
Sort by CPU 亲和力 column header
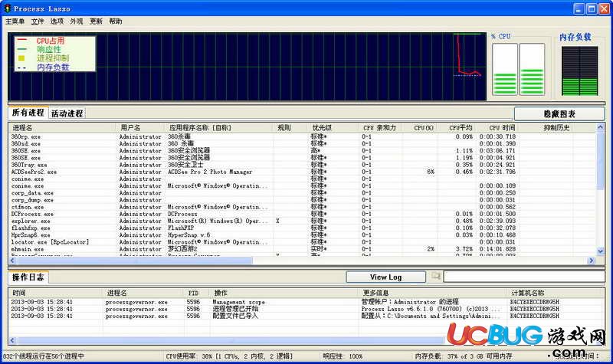(380, 127)
